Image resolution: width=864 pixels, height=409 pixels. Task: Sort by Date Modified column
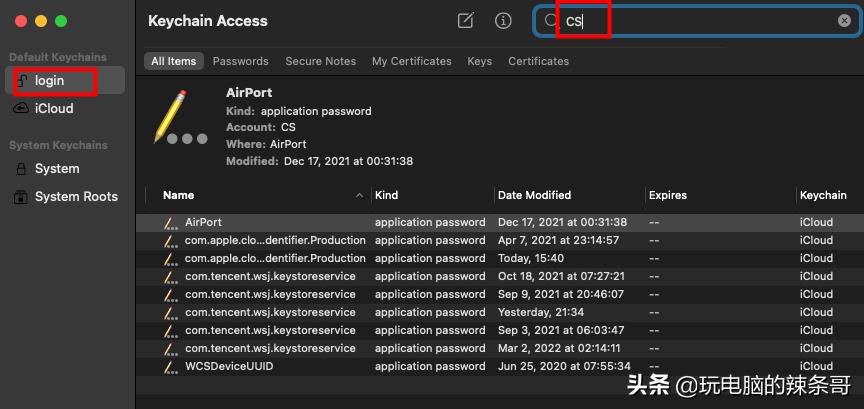(534, 195)
